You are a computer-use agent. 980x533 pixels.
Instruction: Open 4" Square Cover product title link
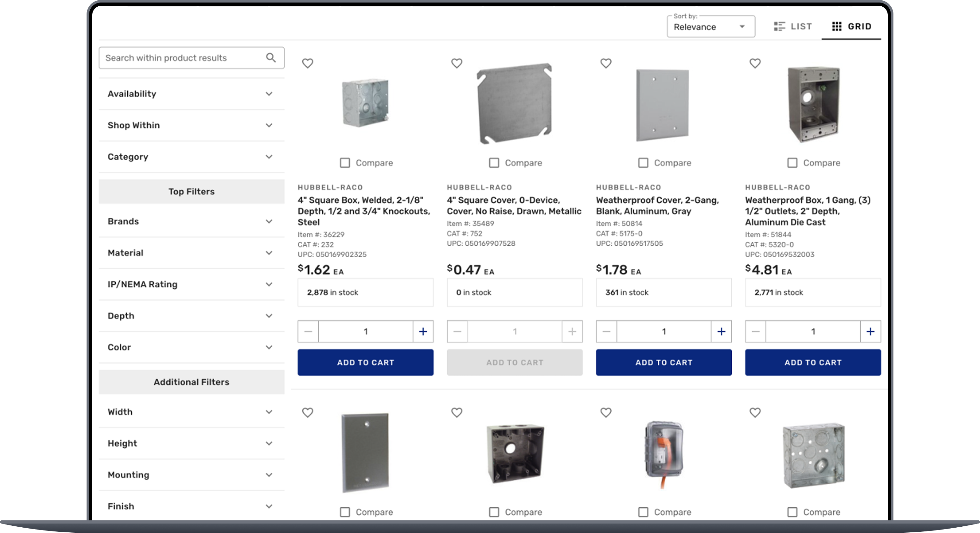(514, 206)
